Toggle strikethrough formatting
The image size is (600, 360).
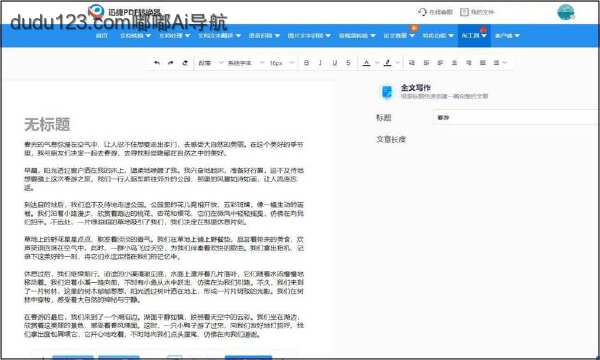pyautogui.click(x=348, y=63)
